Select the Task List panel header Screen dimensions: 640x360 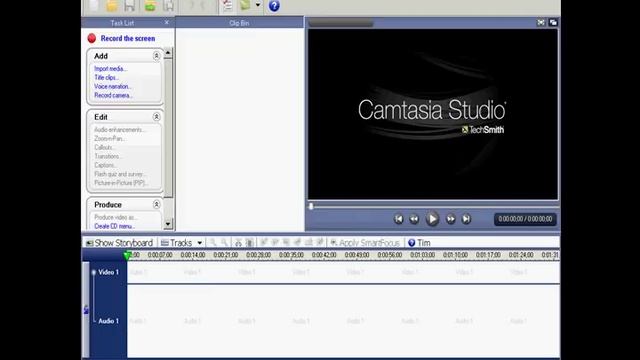click(122, 23)
